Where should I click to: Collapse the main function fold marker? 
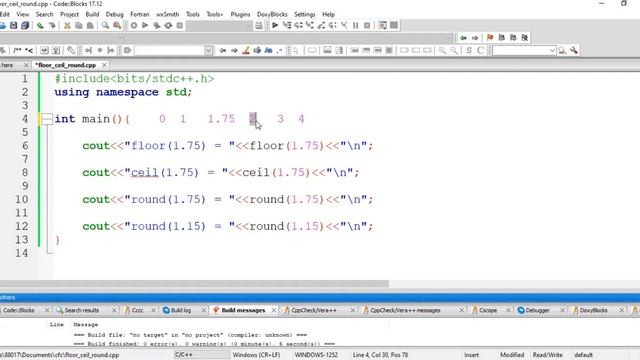pyautogui.click(x=47, y=119)
